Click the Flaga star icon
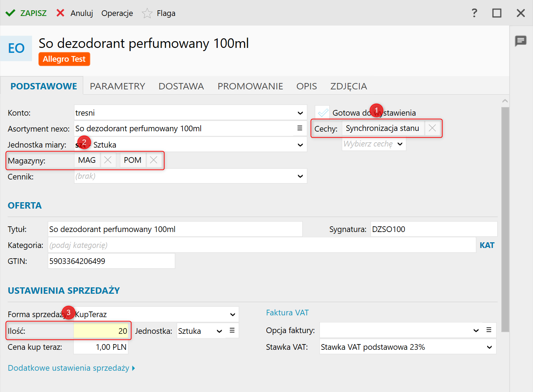The image size is (533, 392). click(147, 13)
